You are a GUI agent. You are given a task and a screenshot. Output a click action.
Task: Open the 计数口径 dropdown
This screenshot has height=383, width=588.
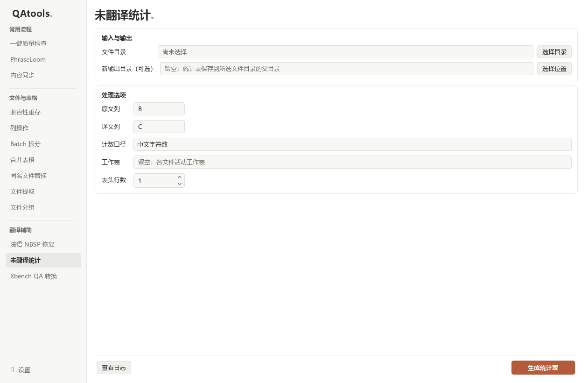click(352, 144)
